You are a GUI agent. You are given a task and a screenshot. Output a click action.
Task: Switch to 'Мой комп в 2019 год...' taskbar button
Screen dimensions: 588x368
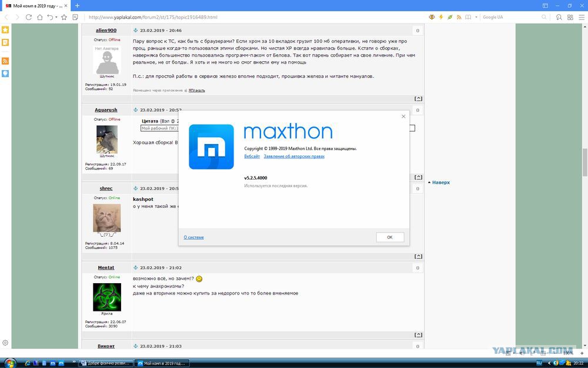pos(162,363)
